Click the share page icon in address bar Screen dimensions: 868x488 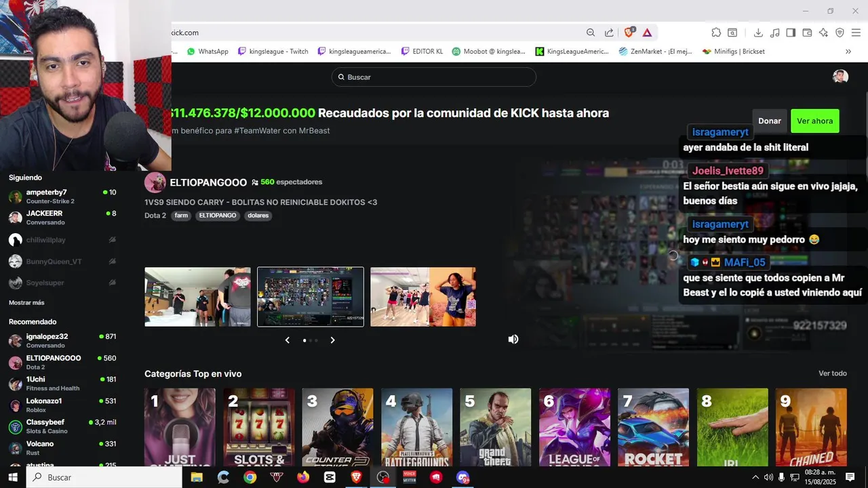coord(609,33)
